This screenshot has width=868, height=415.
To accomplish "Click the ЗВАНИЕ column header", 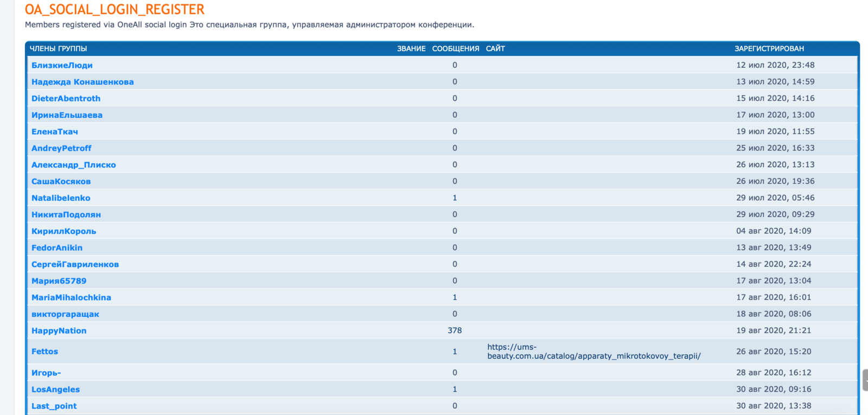I will (411, 49).
